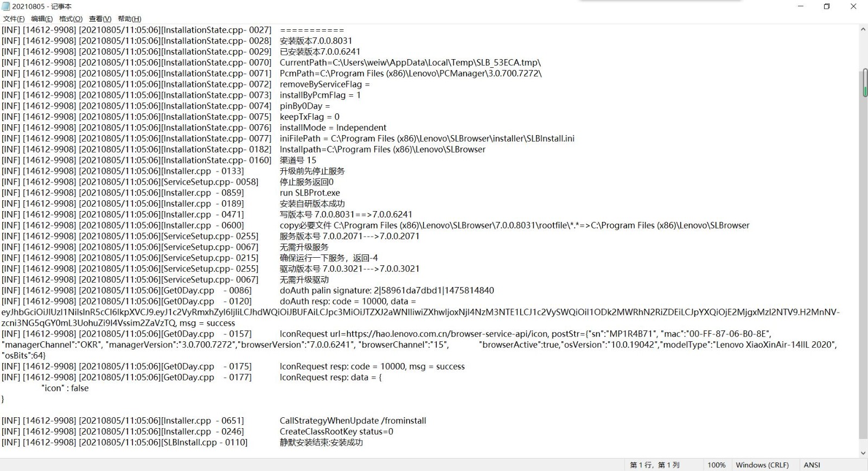Click the vertical scrollbar down arrow
This screenshot has height=471, width=868.
[x=863, y=453]
